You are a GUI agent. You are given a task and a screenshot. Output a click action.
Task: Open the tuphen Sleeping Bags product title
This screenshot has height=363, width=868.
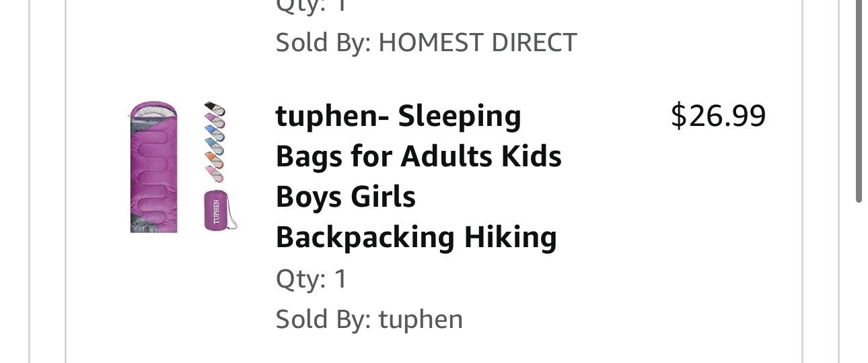point(398,117)
